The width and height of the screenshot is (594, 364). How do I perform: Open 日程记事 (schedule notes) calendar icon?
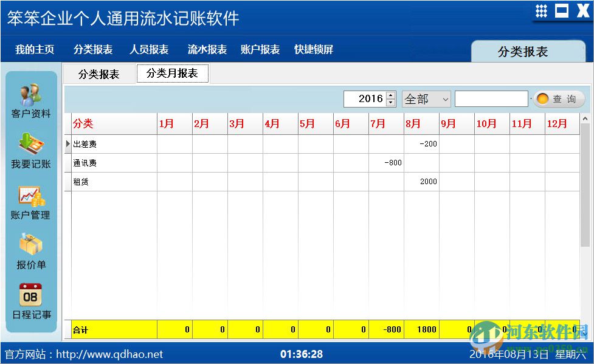(30, 300)
